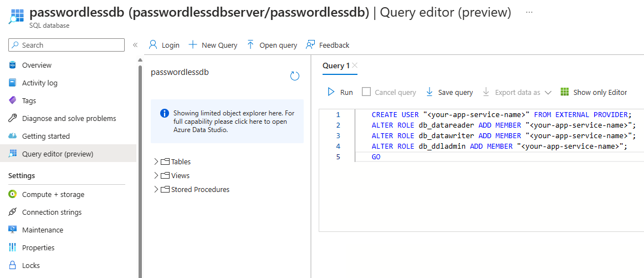Viewport: 644px width, 278px height.
Task: Switch to the Query 1 tab
Action: [x=336, y=65]
